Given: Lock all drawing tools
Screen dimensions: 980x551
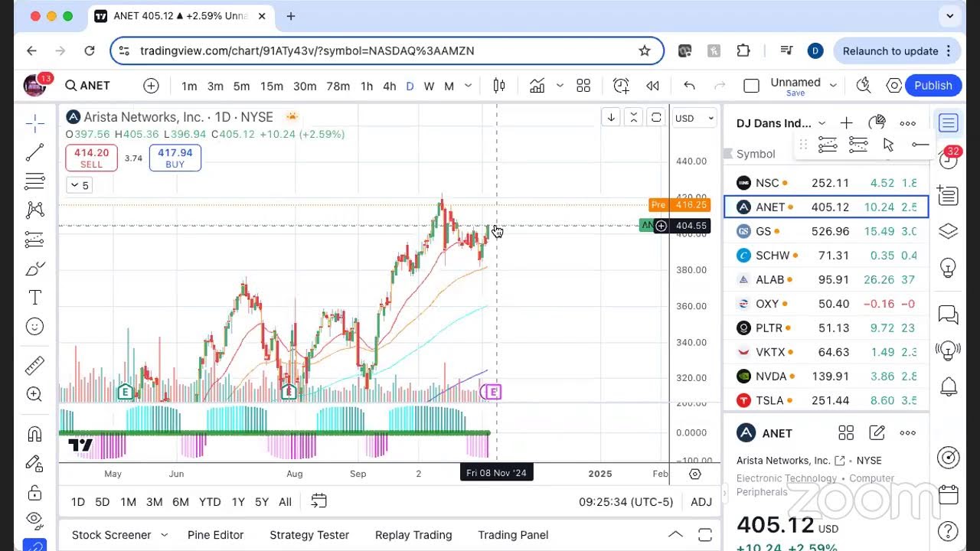Looking at the screenshot, I should click(34, 492).
